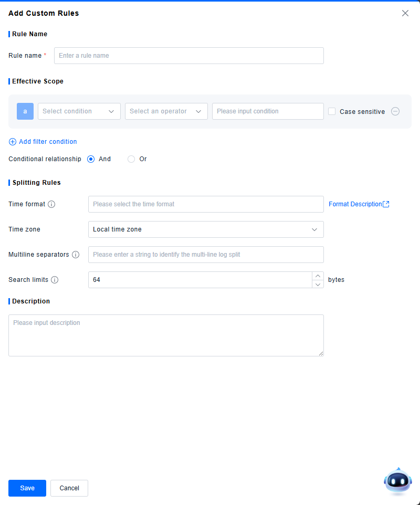Select the And conditional relationship
The width and height of the screenshot is (420, 505).
(x=91, y=159)
